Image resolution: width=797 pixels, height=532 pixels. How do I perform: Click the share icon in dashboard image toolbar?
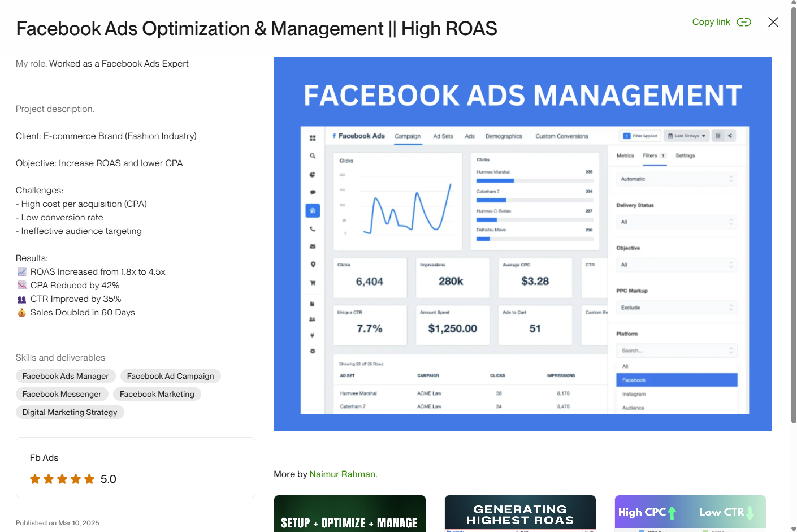click(x=730, y=136)
